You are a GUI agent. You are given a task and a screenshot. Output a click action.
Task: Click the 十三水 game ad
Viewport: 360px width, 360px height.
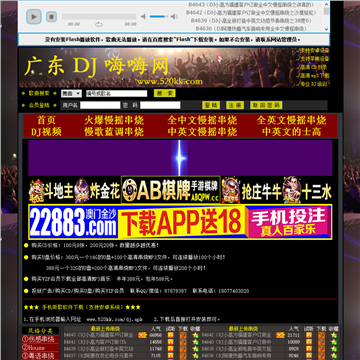point(307,190)
